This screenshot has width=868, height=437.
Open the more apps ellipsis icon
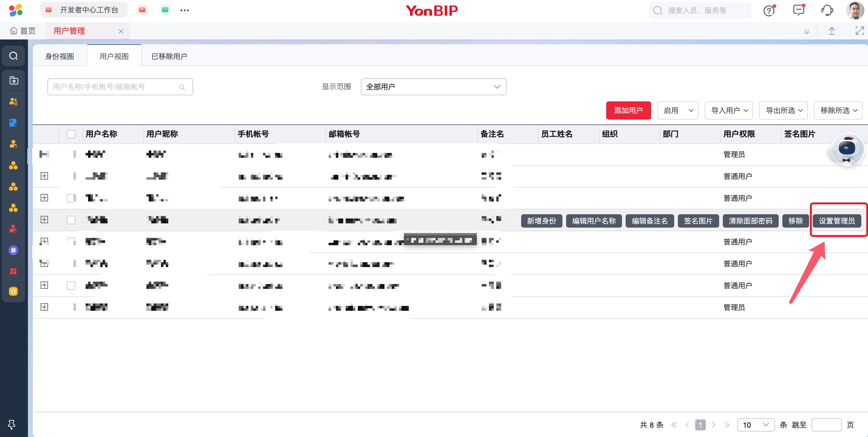point(185,10)
